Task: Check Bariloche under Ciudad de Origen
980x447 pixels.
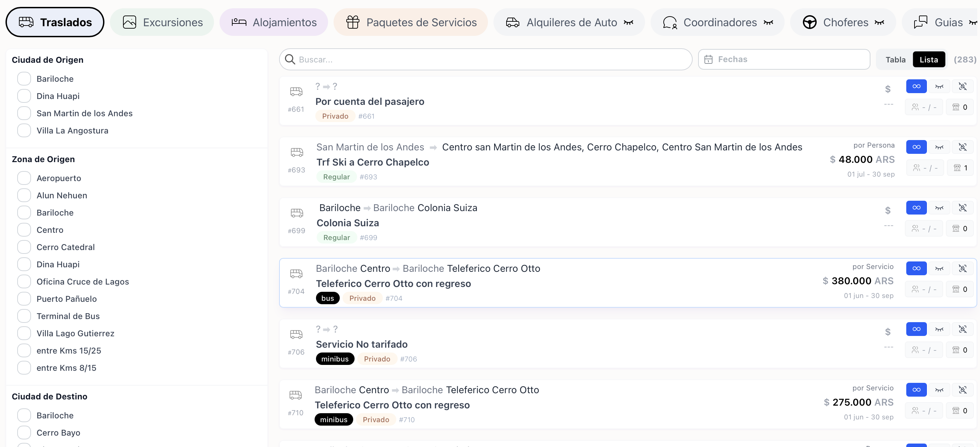Action: pos(24,79)
